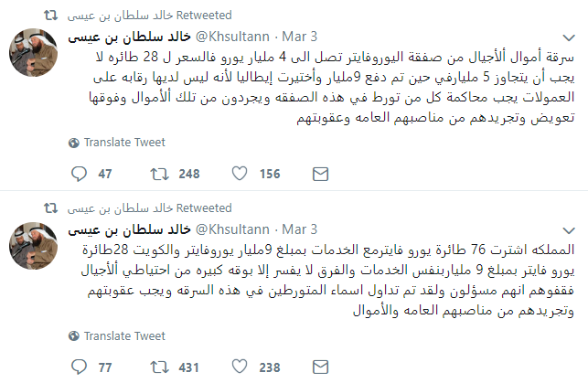
Task: Send second tweet via direct message envelope
Action: (321, 367)
